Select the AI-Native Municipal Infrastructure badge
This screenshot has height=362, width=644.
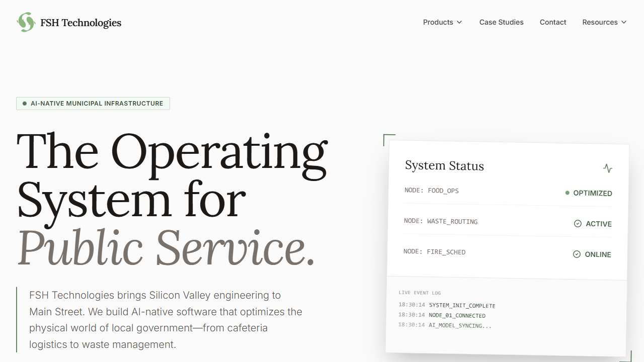tap(93, 104)
